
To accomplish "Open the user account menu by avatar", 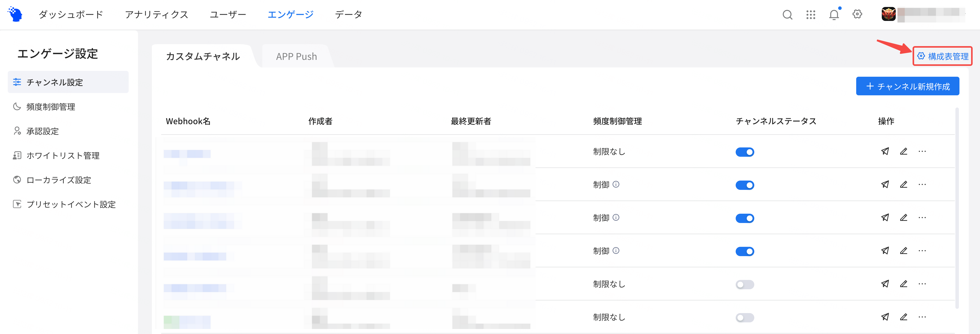I will 888,15.
